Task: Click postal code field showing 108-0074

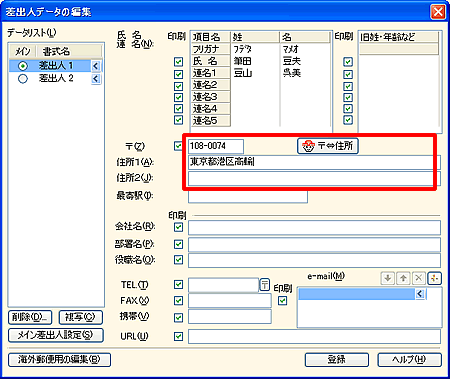Action: [216, 146]
